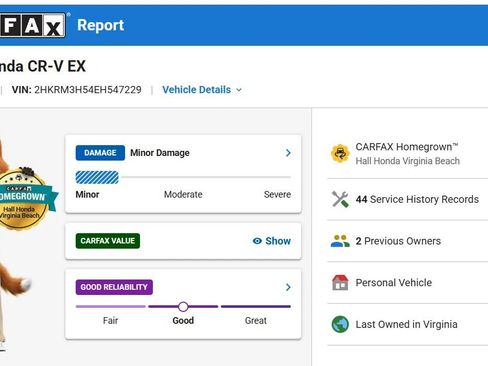
Task: Show the CARFAX value
Action: 272,241
